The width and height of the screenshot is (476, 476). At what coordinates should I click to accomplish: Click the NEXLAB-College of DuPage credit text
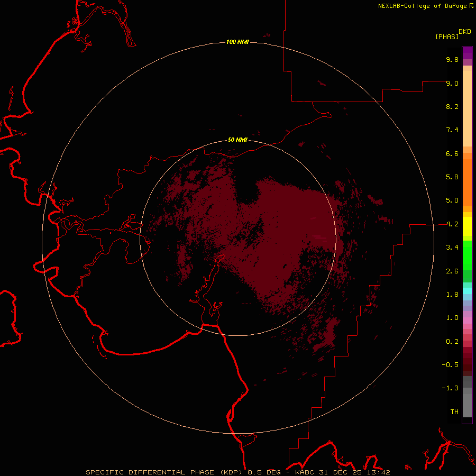[x=423, y=6]
